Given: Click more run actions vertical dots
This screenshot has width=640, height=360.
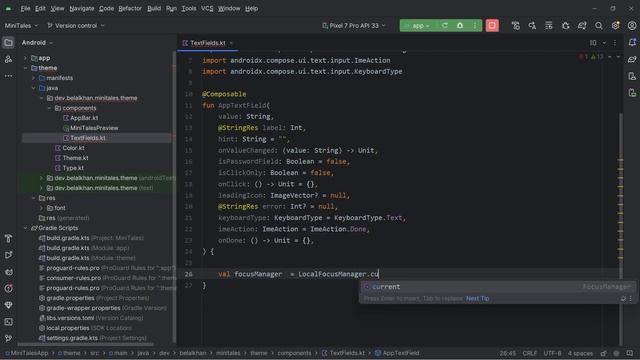Looking at the screenshot, I should [x=475, y=26].
